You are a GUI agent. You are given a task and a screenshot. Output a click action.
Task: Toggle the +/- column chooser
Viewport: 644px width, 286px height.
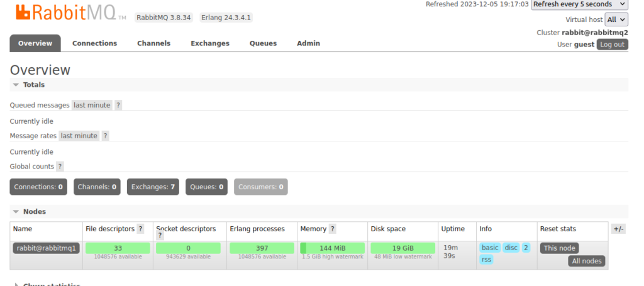[618, 229]
